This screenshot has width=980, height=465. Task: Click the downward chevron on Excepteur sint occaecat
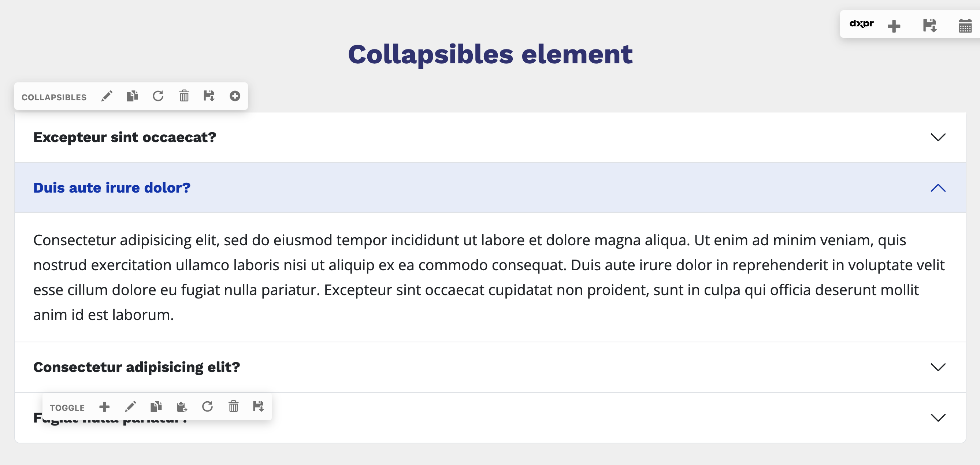coord(938,137)
